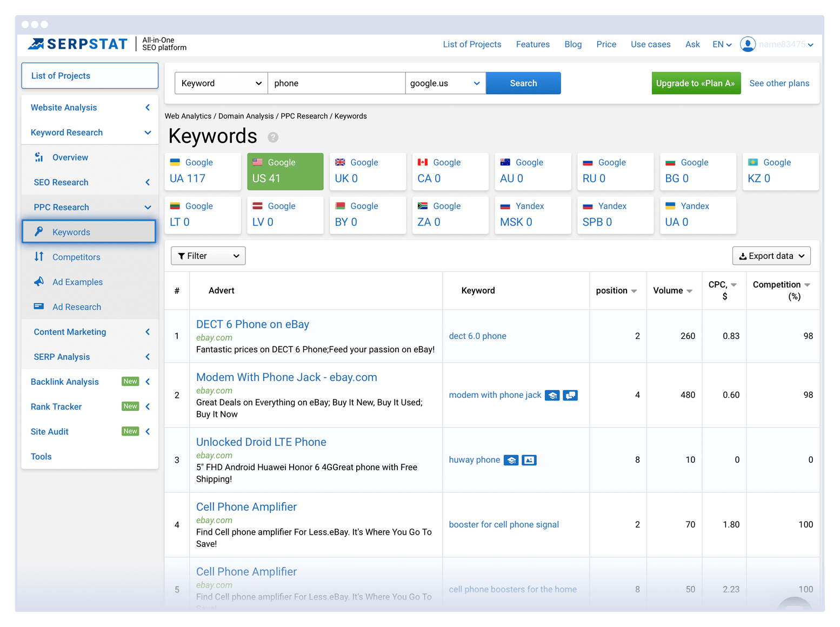Viewport: 840px width, 627px height.
Task: Open List of Projects in top navigation
Action: click(x=472, y=44)
